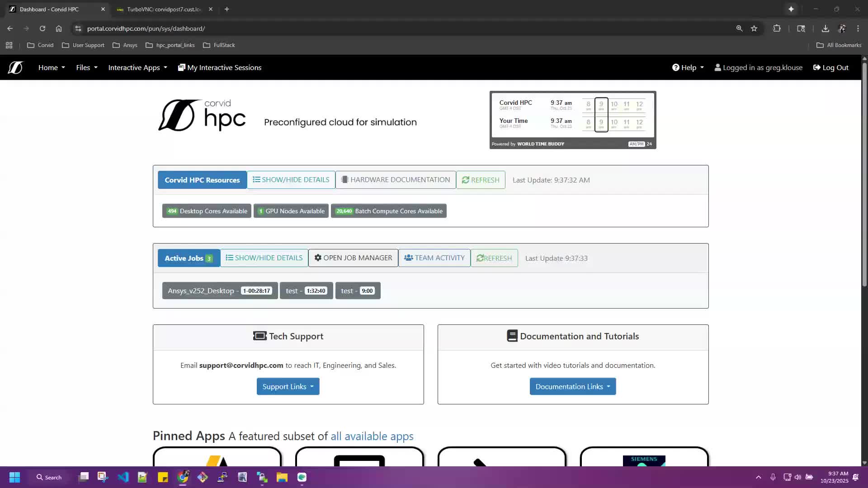The height and width of the screenshot is (488, 868).
Task: Open Job Manager
Action: 353,258
